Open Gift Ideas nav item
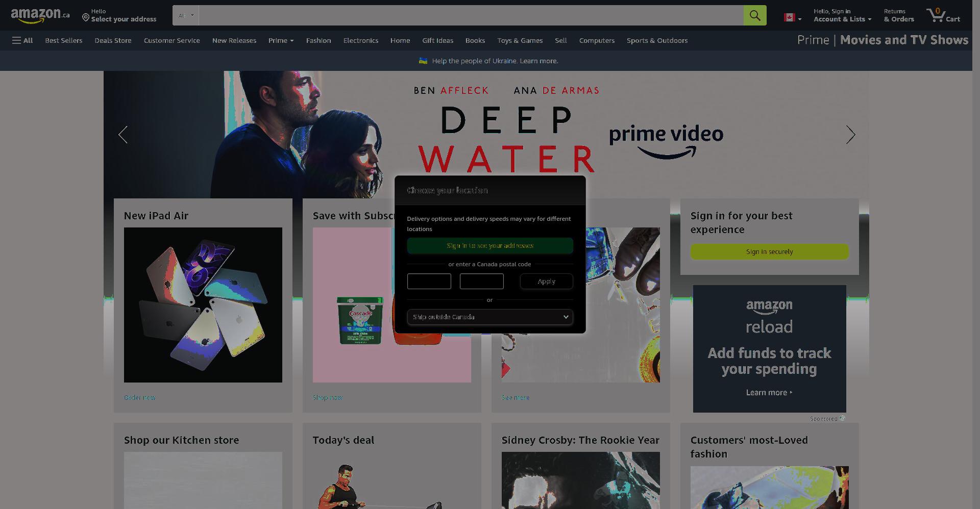This screenshot has width=980, height=509. point(437,40)
